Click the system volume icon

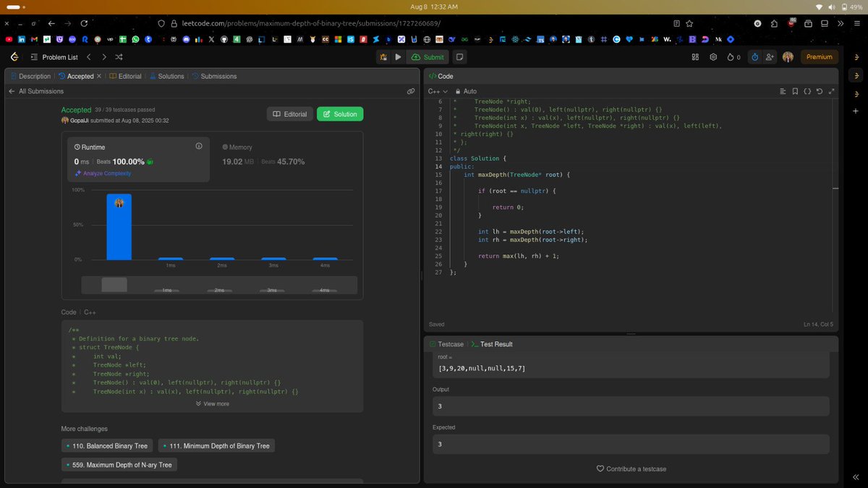tap(833, 7)
